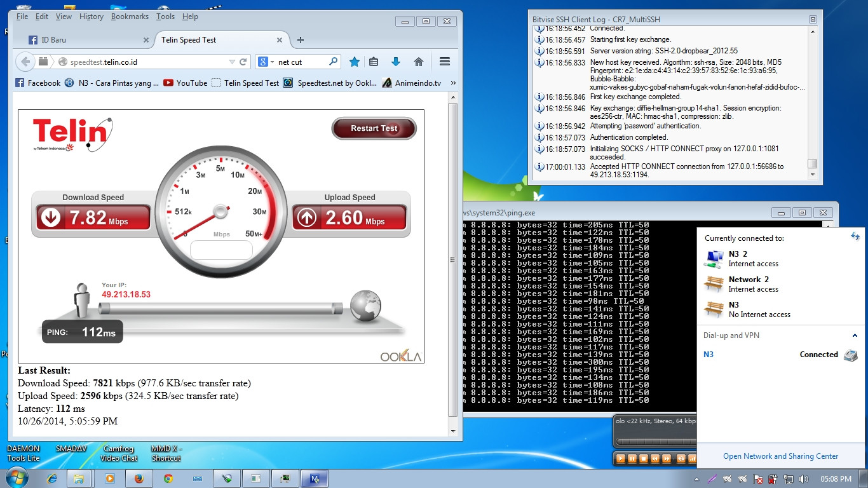The image size is (868, 488).
Task: Open new tab with plus button
Action: tap(301, 40)
